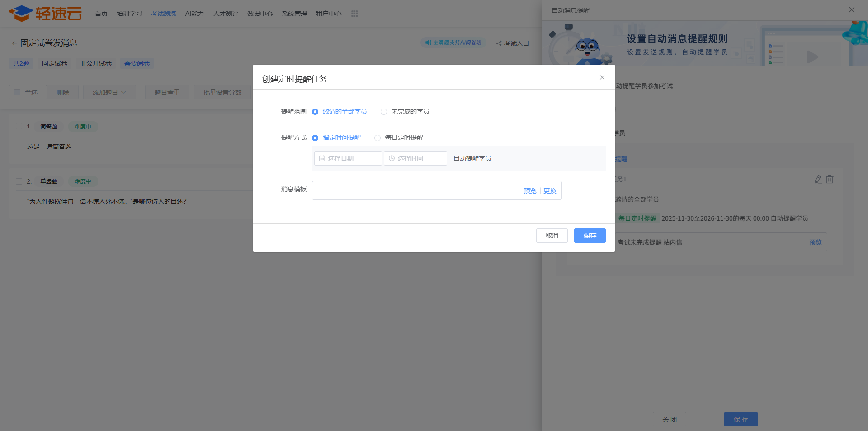Viewport: 868px width, 431px height.
Task: Click the back arrow beside 固定试卷发消息
Action: [x=14, y=43]
